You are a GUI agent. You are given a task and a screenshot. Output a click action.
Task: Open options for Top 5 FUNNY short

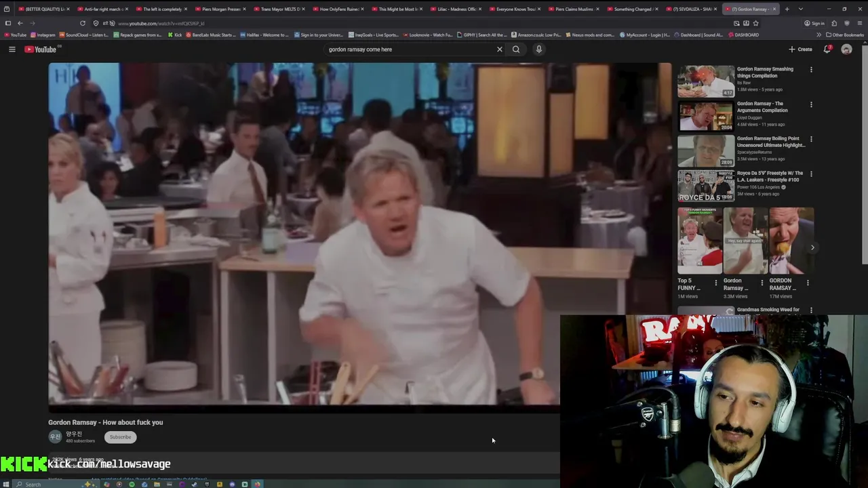[x=715, y=283]
